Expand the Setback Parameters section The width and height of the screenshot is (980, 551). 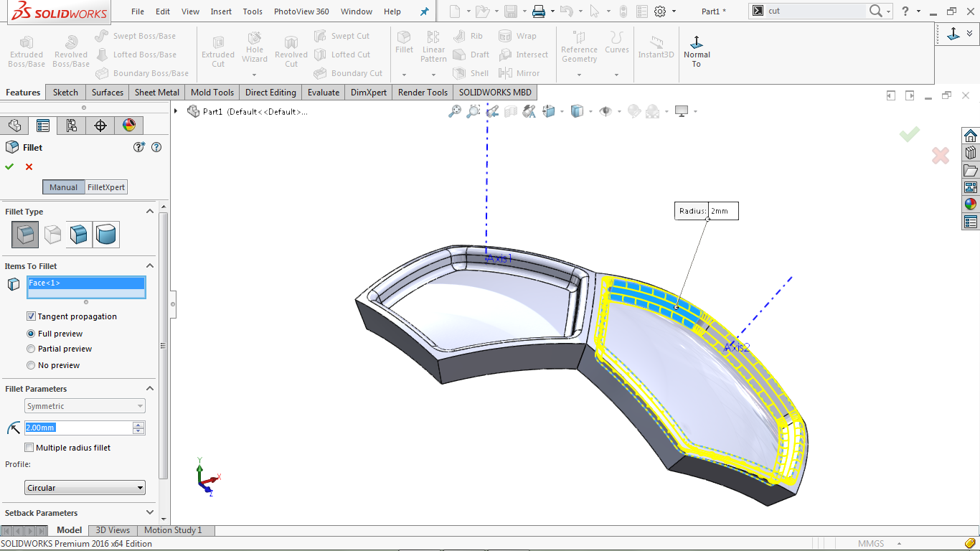point(150,512)
